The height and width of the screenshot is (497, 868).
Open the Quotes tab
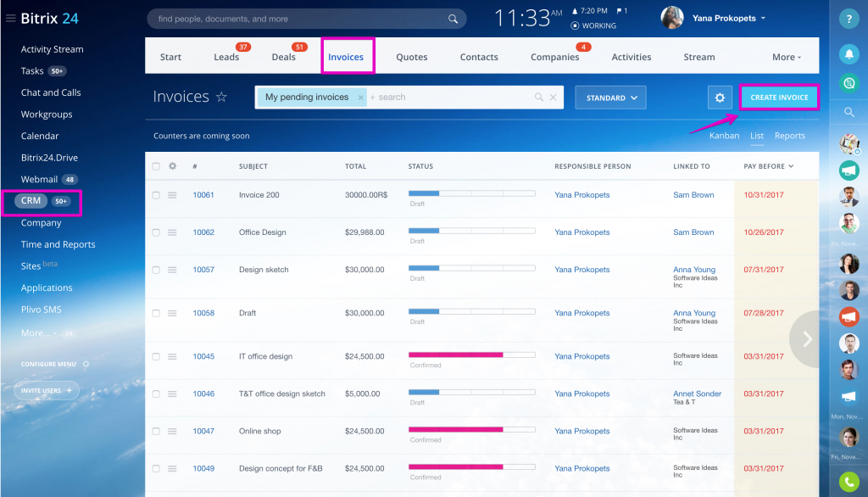[411, 57]
